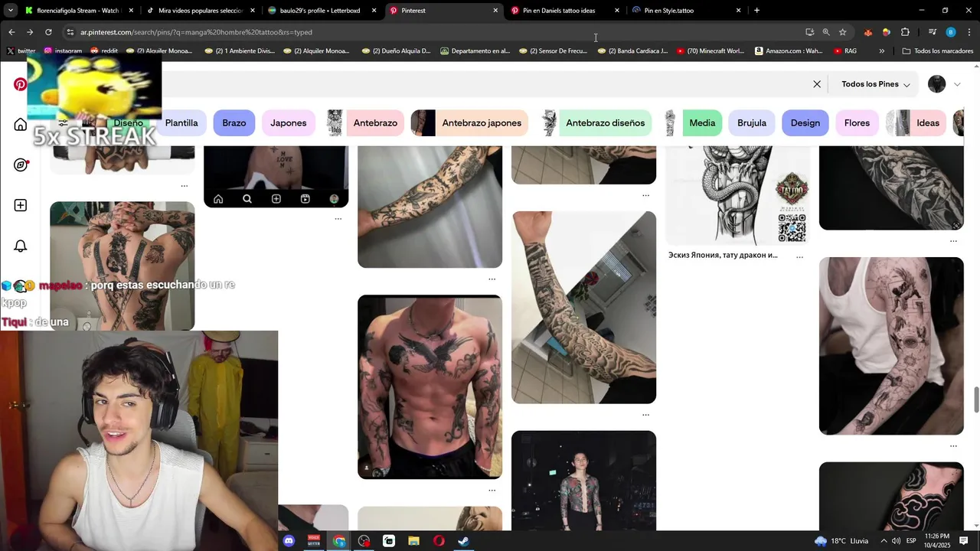This screenshot has height=551, width=980.
Task: Expand accounts chevron next to profile avatar
Action: [x=957, y=84]
